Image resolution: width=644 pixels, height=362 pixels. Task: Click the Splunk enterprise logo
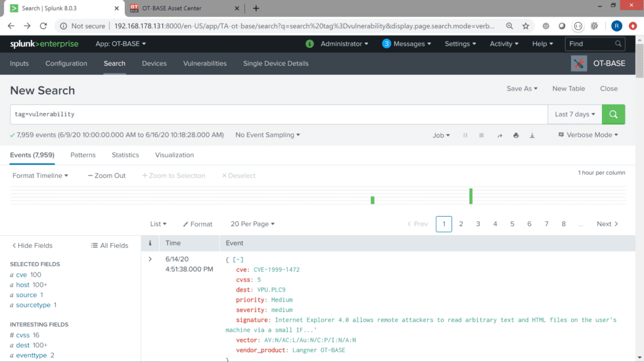point(44,44)
